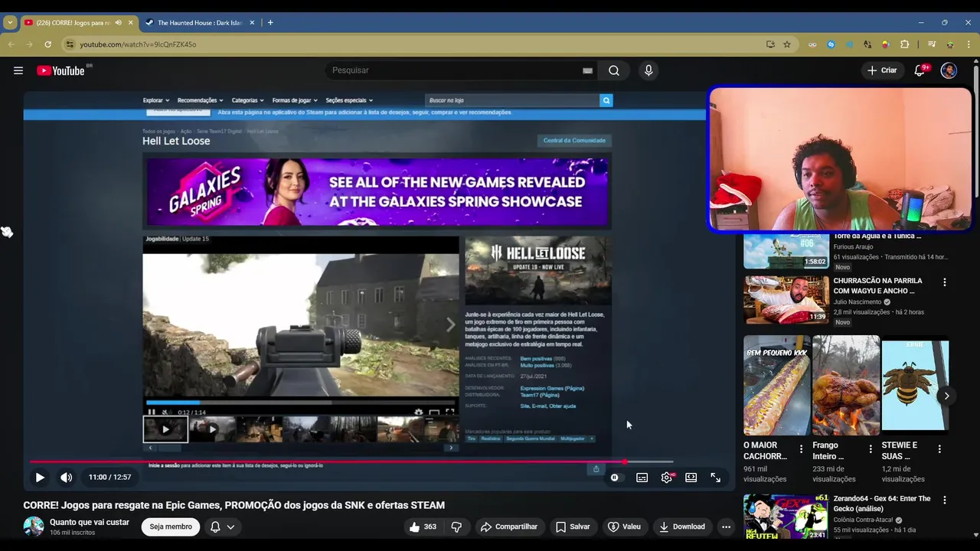Screen dimensions: 980x551
Task: Click the 106 mil inscritos subscriber count
Action: [x=73, y=533]
